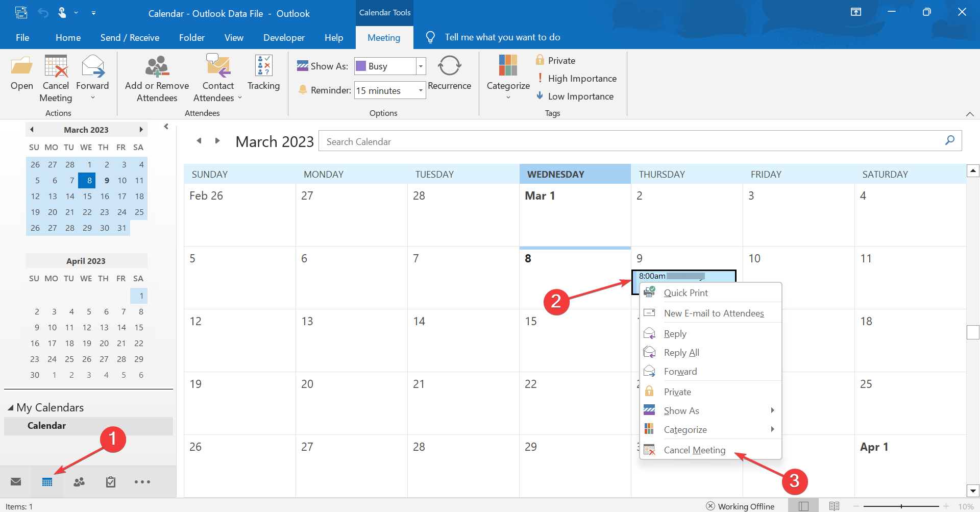Screen dimensions: 980x512
Task: Open the Show As dropdown
Action: pos(420,66)
